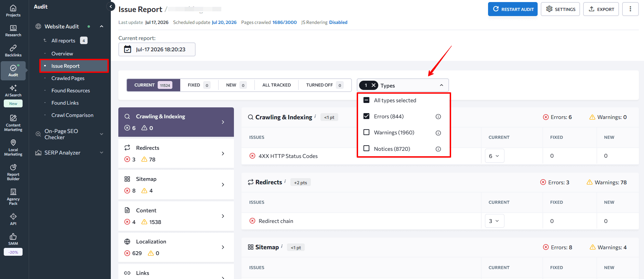The width and height of the screenshot is (644, 279).
Task: Show info for Notices (8720) type
Action: coord(438,149)
